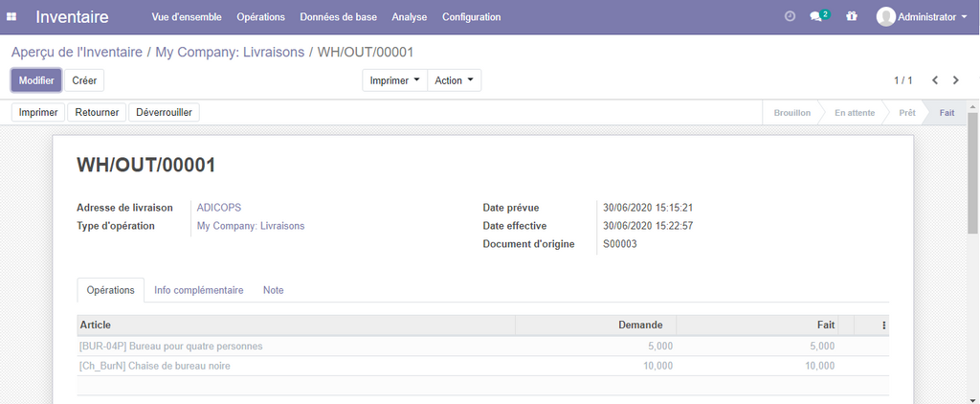
Task: Click Aperçu de l'Inventaire breadcrumb
Action: pos(77,52)
